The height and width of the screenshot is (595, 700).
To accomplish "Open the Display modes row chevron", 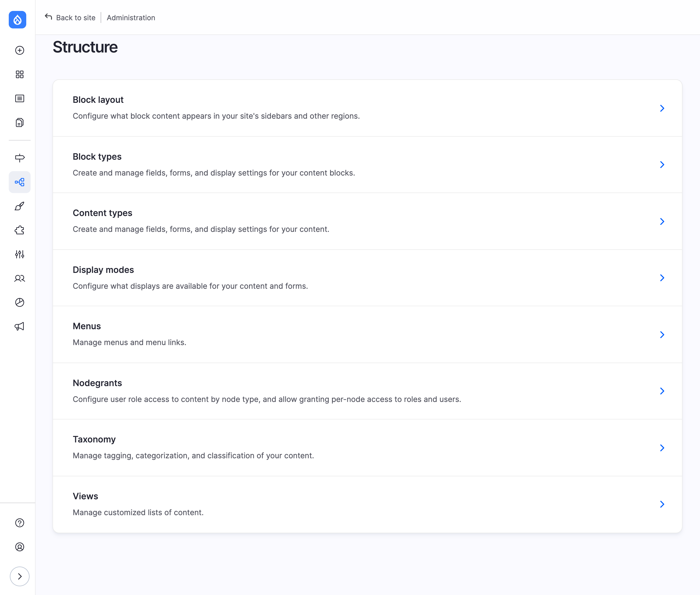I will 662,278.
